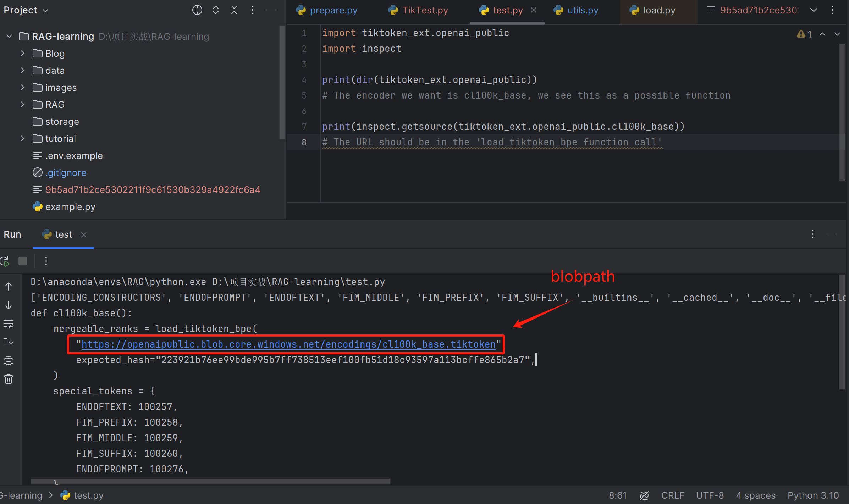Viewport: 849px width, 504px height.
Task: Select example.py in Project tree
Action: click(64, 206)
